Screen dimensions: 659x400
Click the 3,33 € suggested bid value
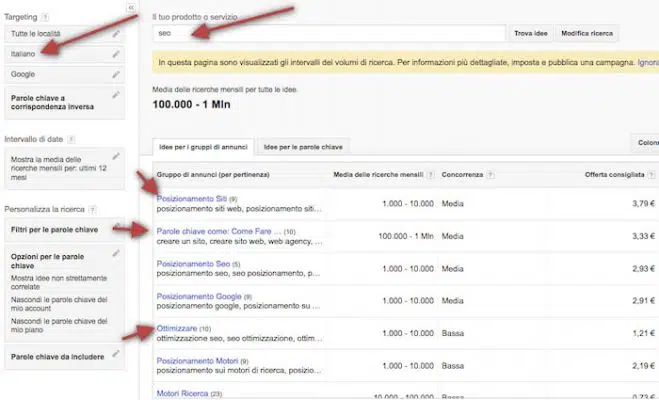643,236
